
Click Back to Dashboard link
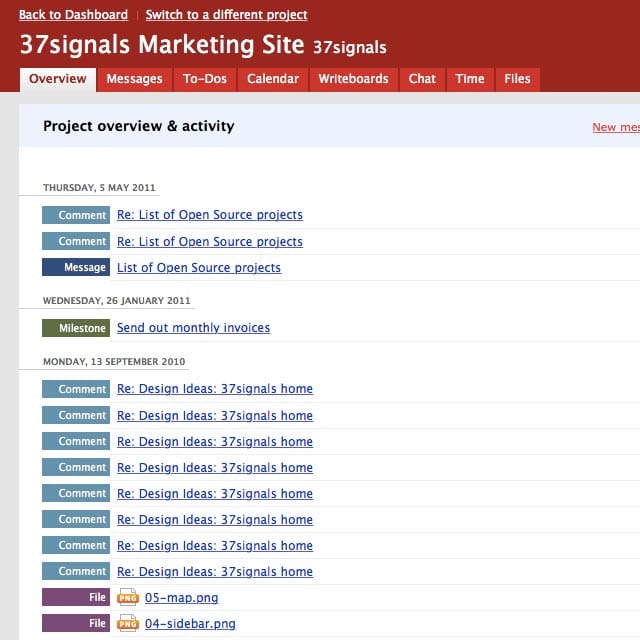click(73, 15)
